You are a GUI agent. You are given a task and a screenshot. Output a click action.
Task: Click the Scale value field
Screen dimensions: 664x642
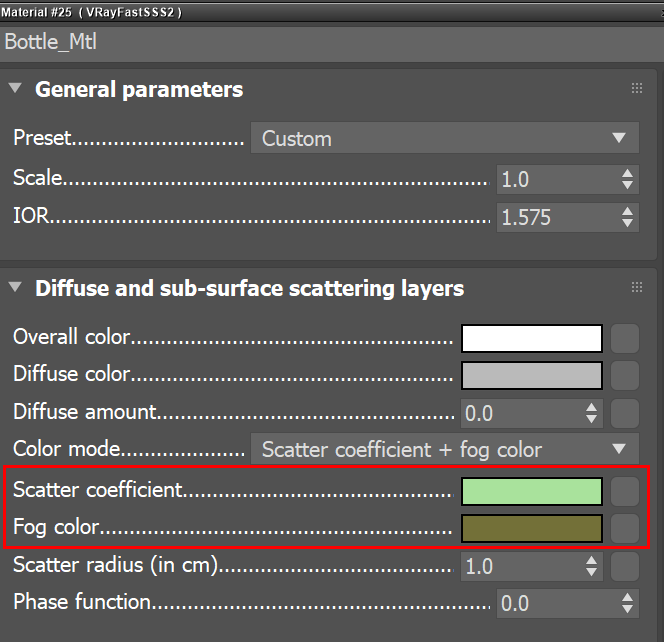point(555,179)
